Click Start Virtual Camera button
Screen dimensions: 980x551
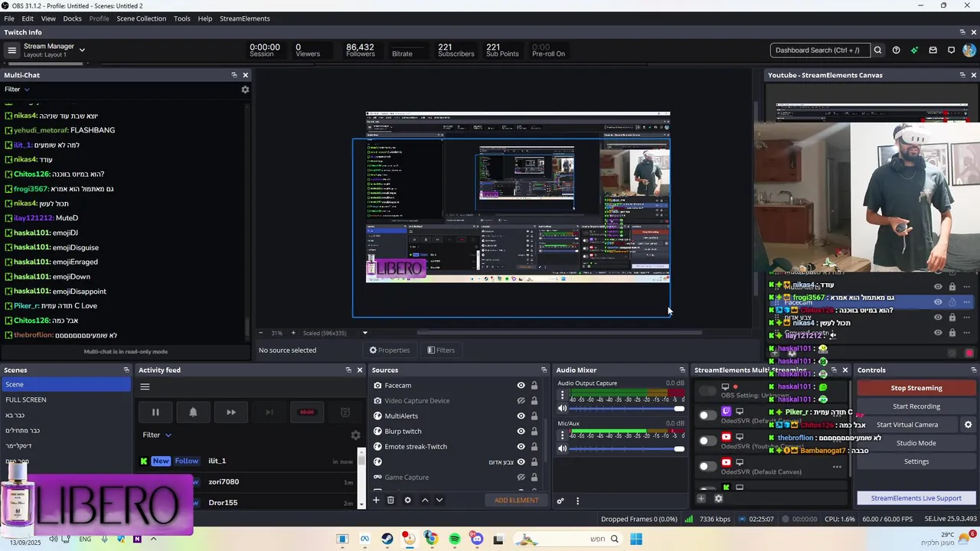coord(907,425)
